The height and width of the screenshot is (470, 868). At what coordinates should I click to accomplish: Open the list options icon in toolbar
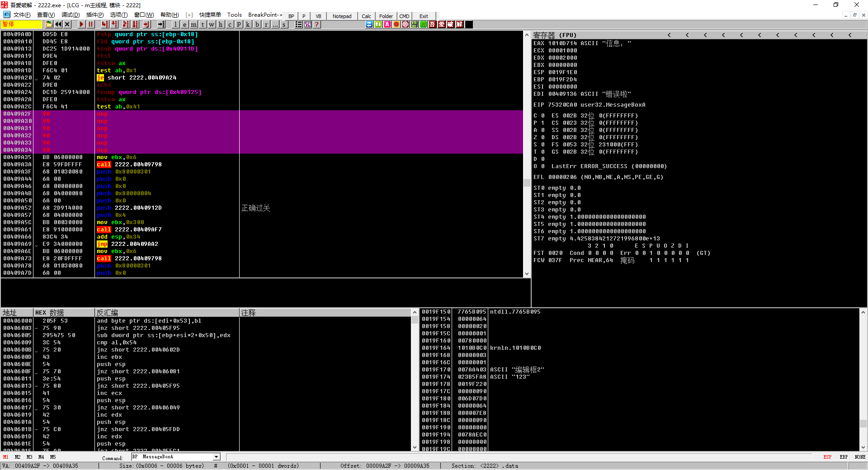(x=299, y=24)
